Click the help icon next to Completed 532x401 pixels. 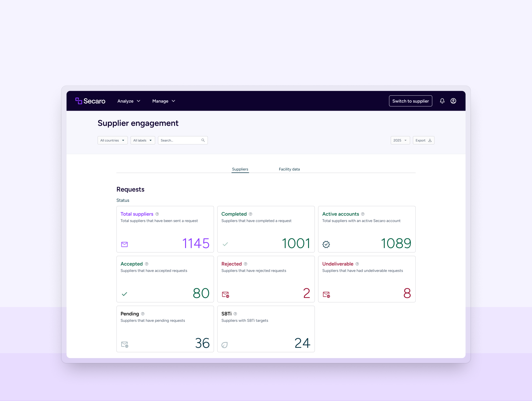[250, 214]
